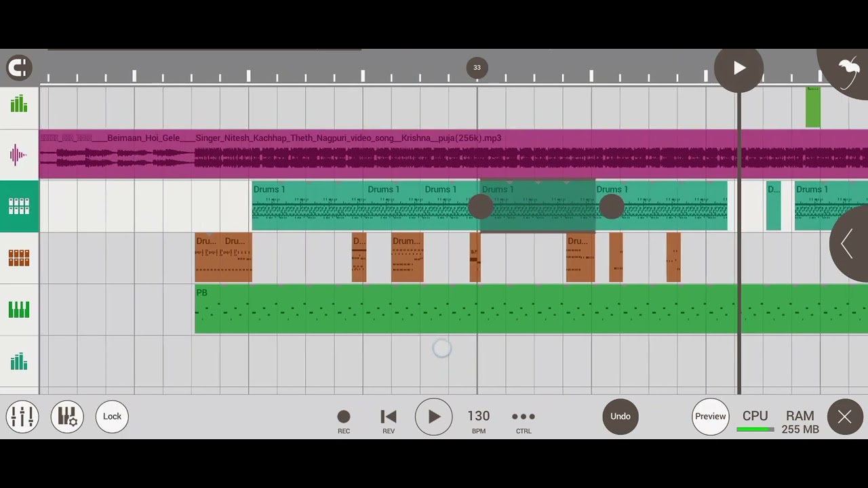This screenshot has height=488, width=868.
Task: Play the song from bottom transport
Action: tap(433, 416)
